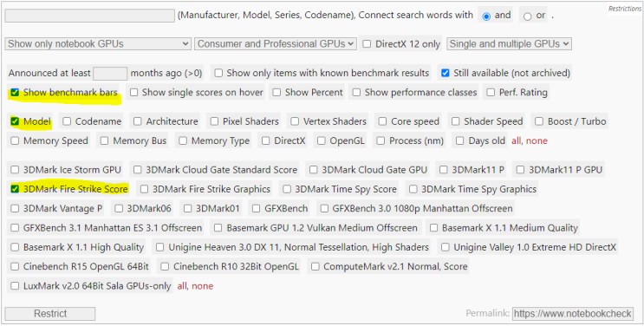Tick the 'Shader Speed' checkbox
The height and width of the screenshot is (326, 644).
coord(456,121)
